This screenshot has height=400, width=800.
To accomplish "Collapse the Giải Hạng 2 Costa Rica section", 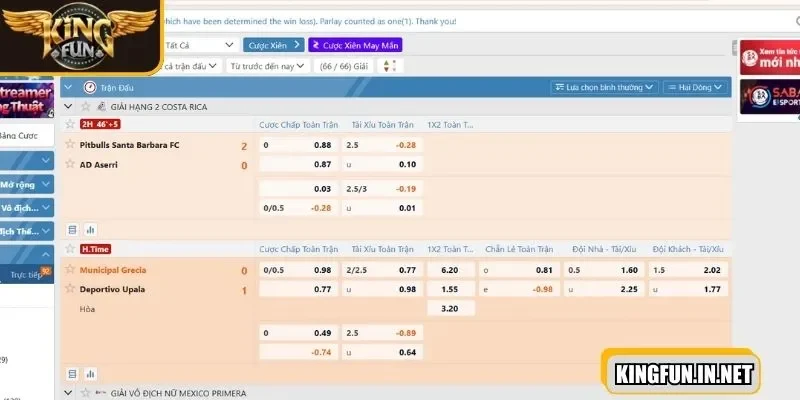I will click(x=68, y=106).
